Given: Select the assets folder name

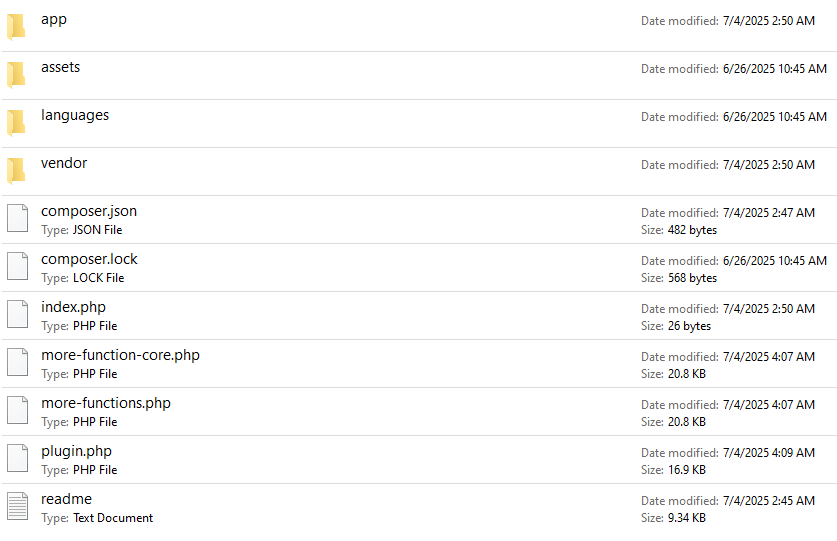Looking at the screenshot, I should [60, 67].
